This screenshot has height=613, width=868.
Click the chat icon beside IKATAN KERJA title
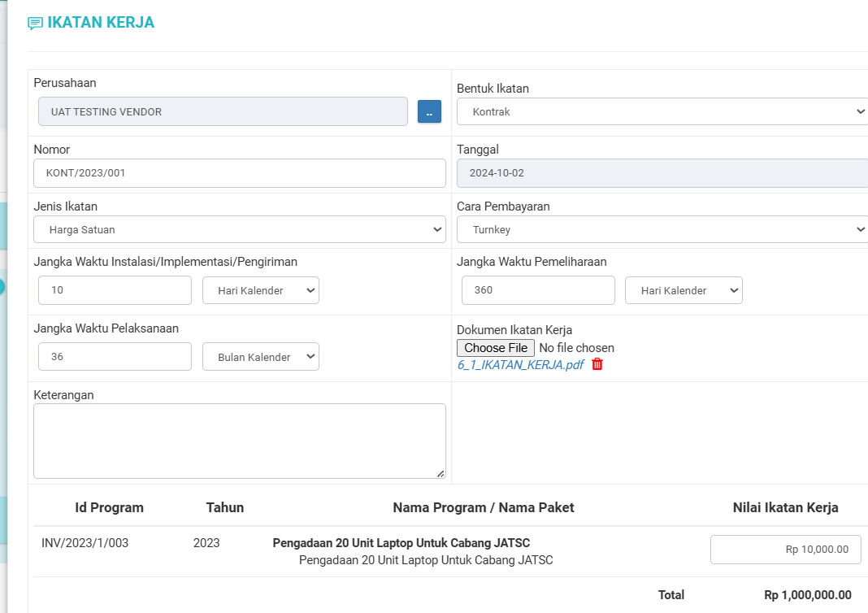click(x=35, y=24)
